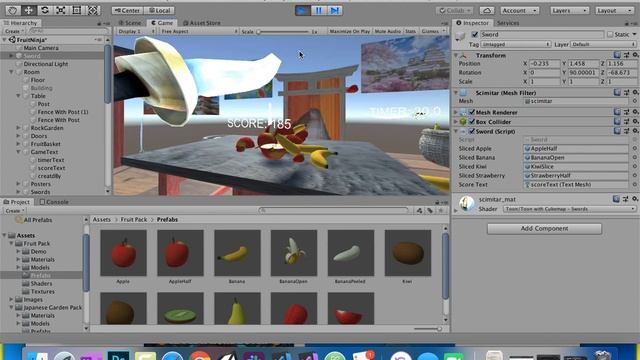This screenshot has height=360, width=640.
Task: Step forward one frame
Action: [334, 10]
